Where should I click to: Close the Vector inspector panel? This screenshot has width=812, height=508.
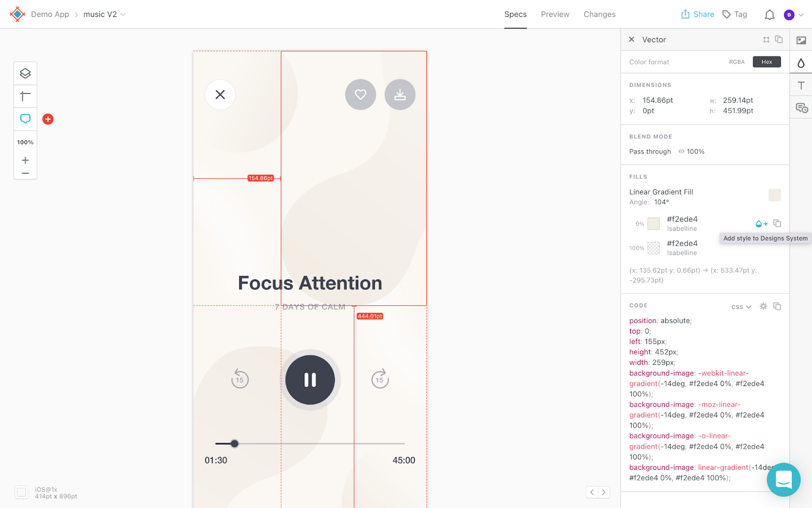[631, 39]
